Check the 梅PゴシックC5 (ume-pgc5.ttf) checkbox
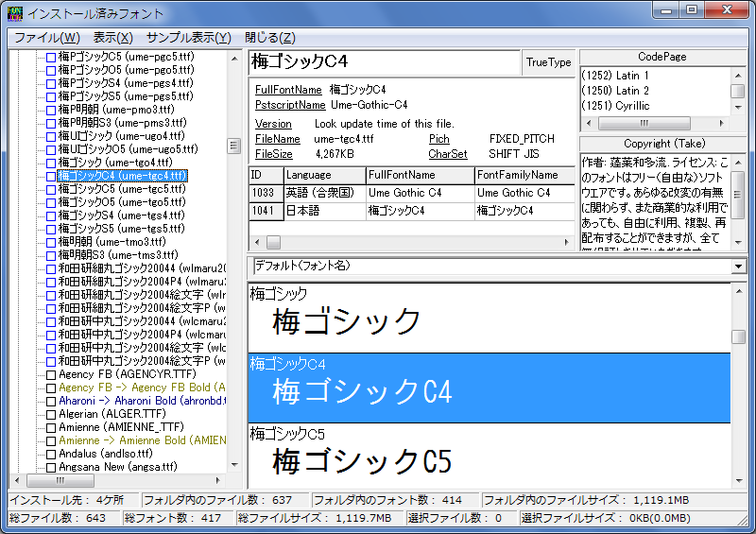Viewport: 756px width, 534px height. [51, 57]
